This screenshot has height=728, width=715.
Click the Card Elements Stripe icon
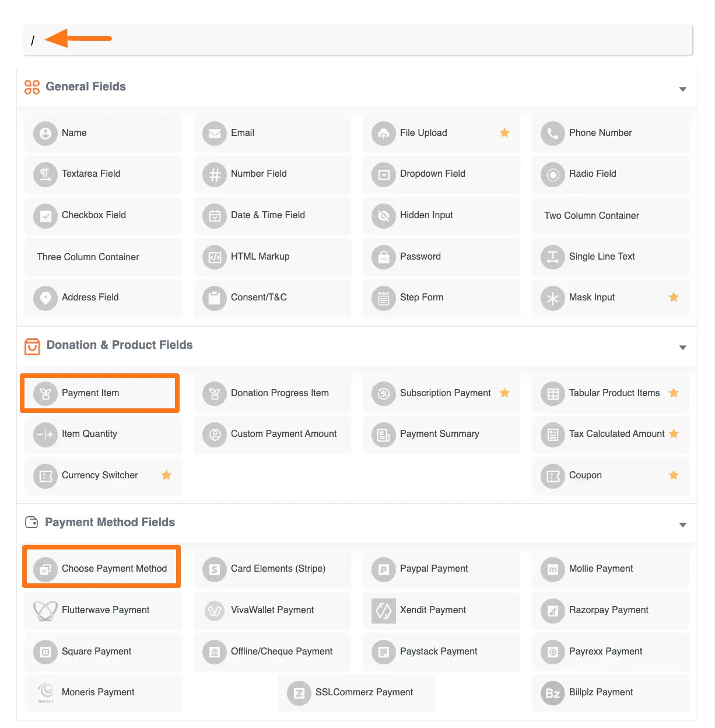[215, 569]
